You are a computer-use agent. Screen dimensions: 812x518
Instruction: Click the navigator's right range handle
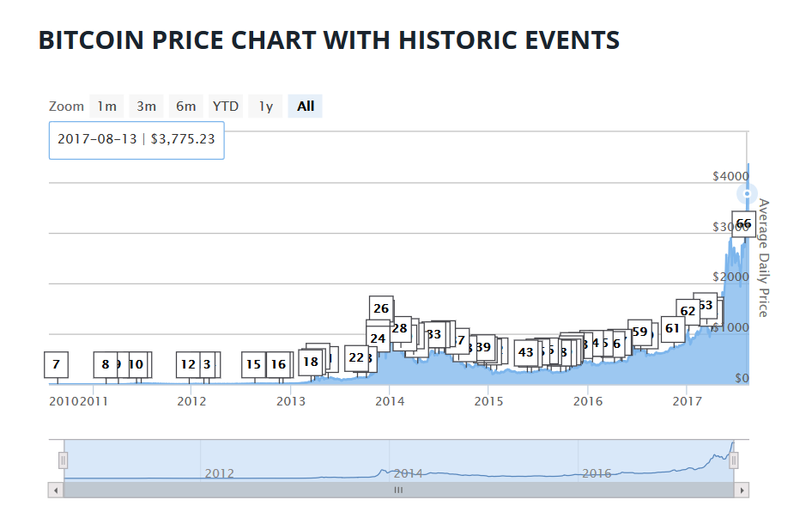point(733,460)
